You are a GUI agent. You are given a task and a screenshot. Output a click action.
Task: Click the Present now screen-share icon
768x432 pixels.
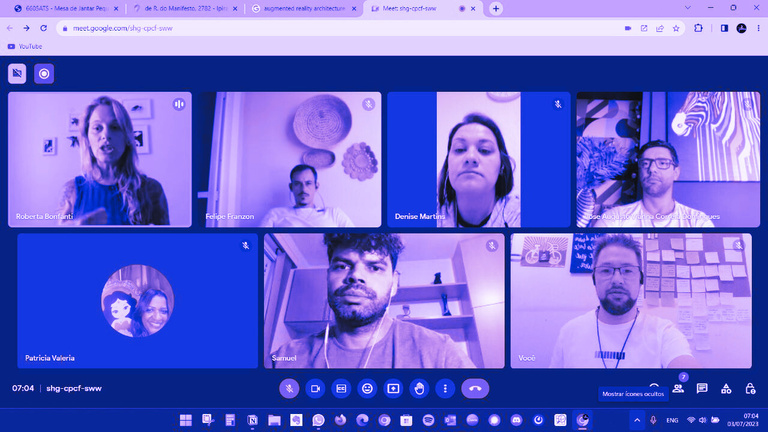click(x=393, y=388)
